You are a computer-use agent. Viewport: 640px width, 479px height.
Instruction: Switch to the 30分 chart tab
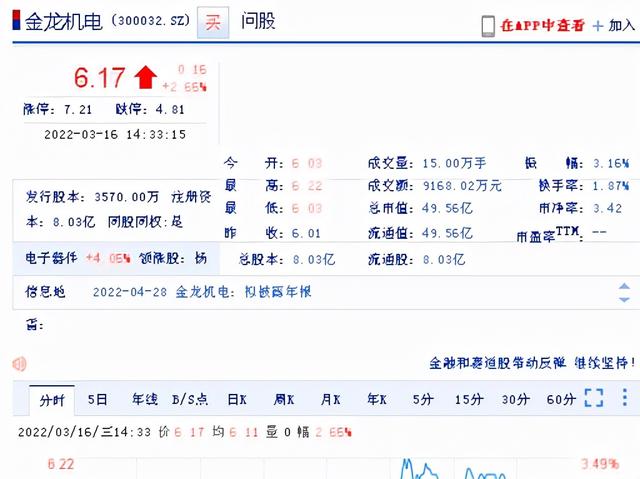tap(516, 399)
